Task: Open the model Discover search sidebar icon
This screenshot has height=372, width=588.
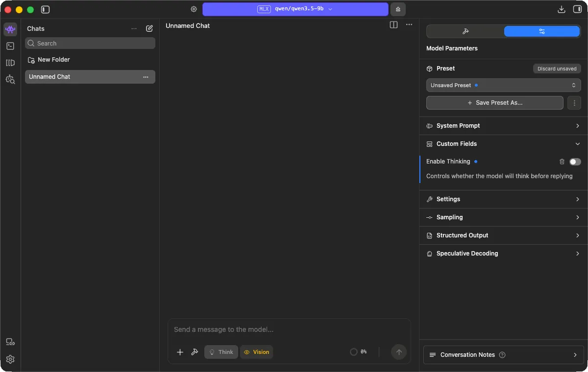Action: (10, 79)
